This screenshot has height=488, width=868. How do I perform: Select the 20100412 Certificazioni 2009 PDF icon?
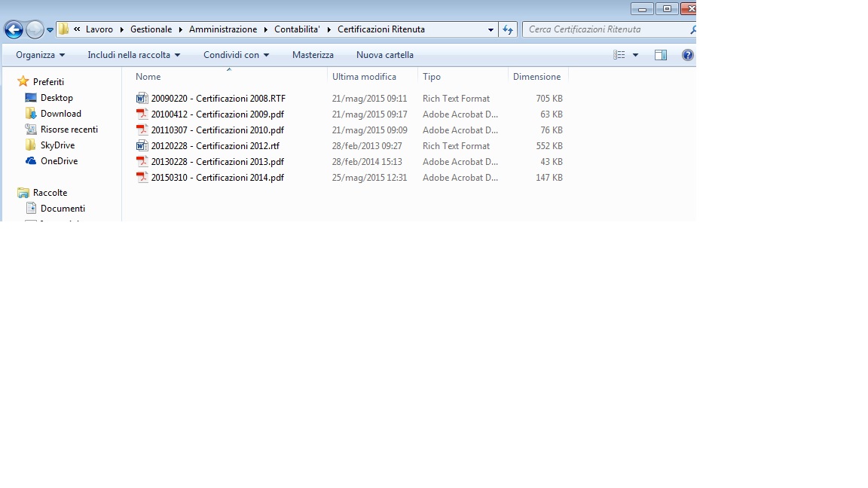[x=142, y=114]
